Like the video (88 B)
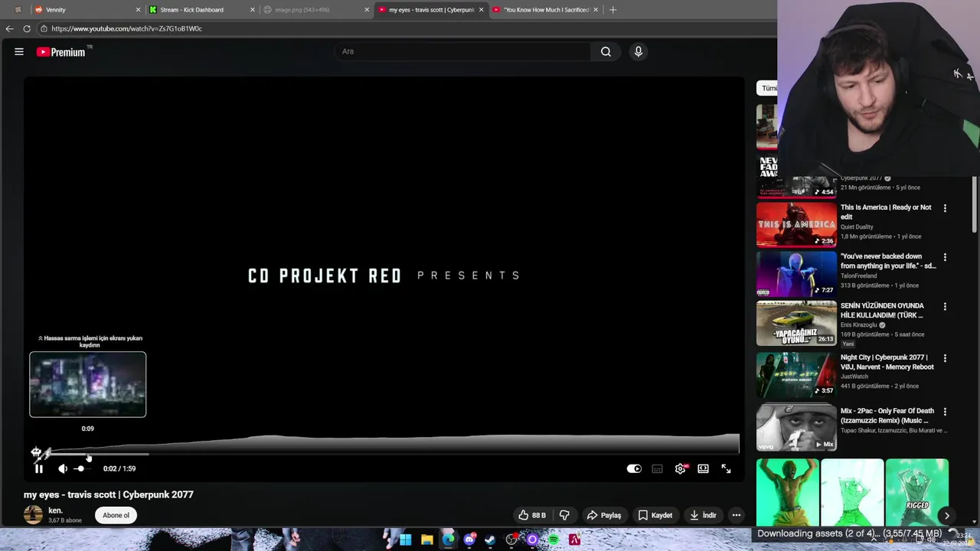This screenshot has height=551, width=980. point(532,515)
